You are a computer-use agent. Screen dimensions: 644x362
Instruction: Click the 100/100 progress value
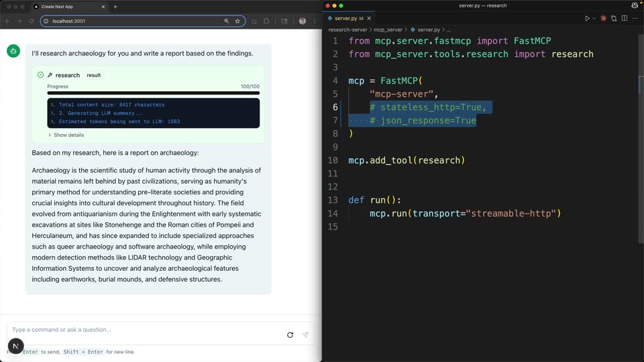tap(250, 86)
